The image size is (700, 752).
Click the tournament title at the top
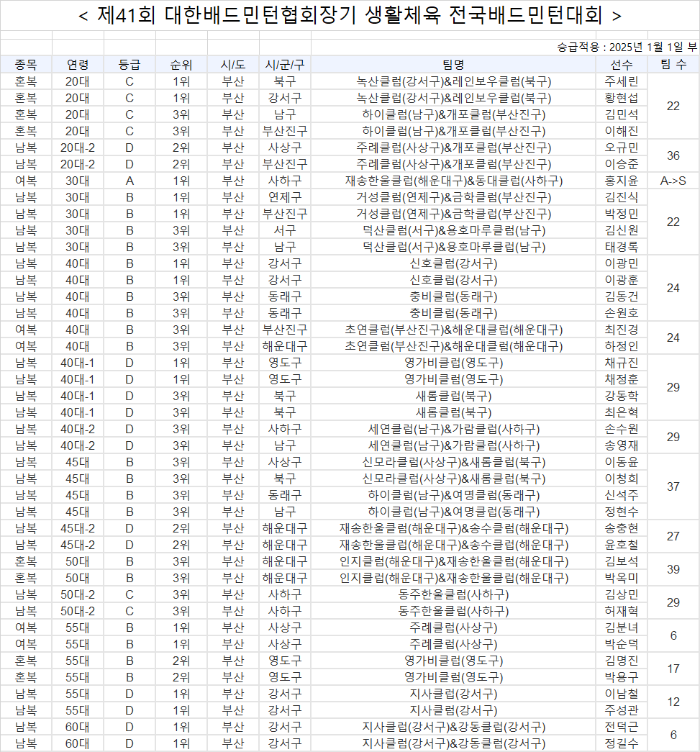coord(350,15)
